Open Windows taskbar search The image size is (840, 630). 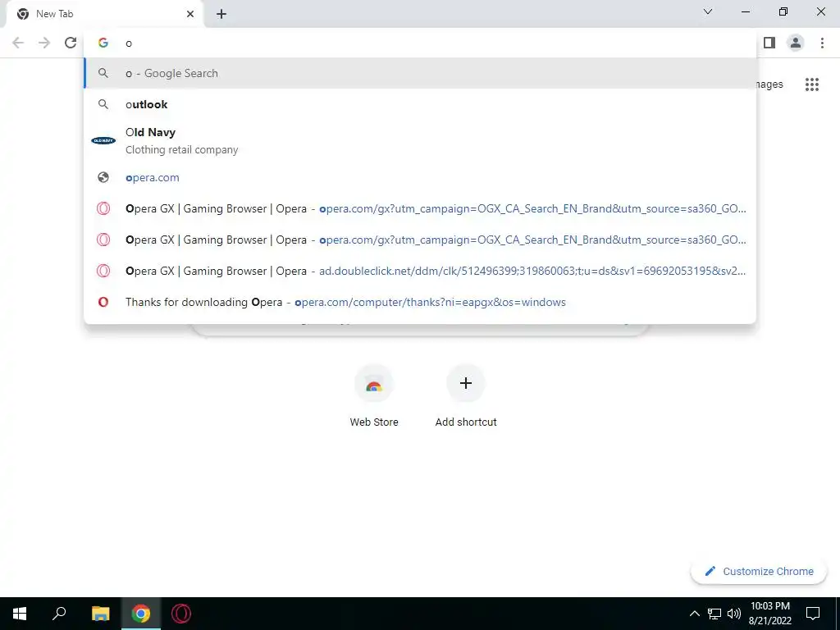(x=59, y=614)
